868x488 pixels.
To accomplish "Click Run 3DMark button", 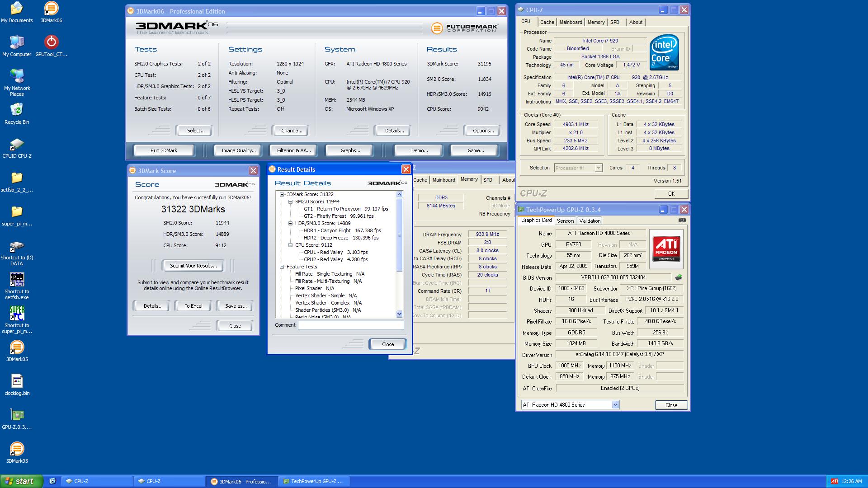I will (x=164, y=150).
